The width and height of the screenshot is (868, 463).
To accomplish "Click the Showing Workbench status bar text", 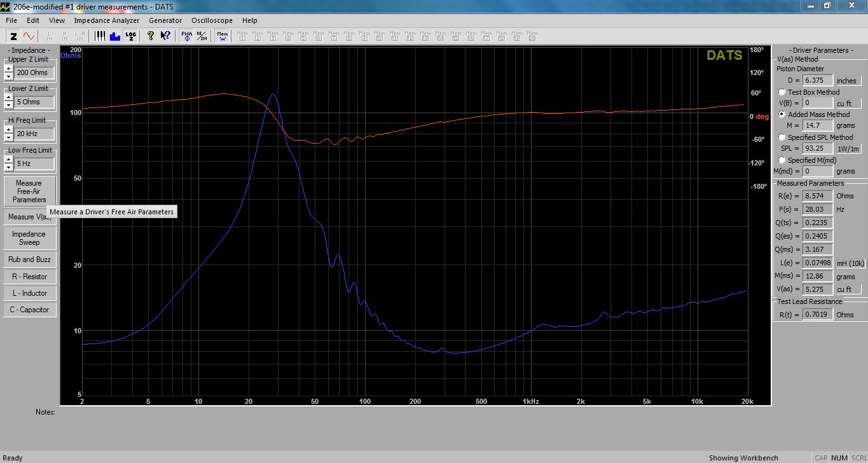I will [x=743, y=458].
